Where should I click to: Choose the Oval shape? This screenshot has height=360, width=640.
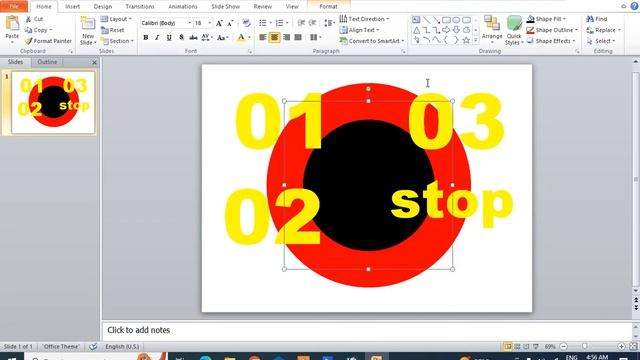[456, 20]
